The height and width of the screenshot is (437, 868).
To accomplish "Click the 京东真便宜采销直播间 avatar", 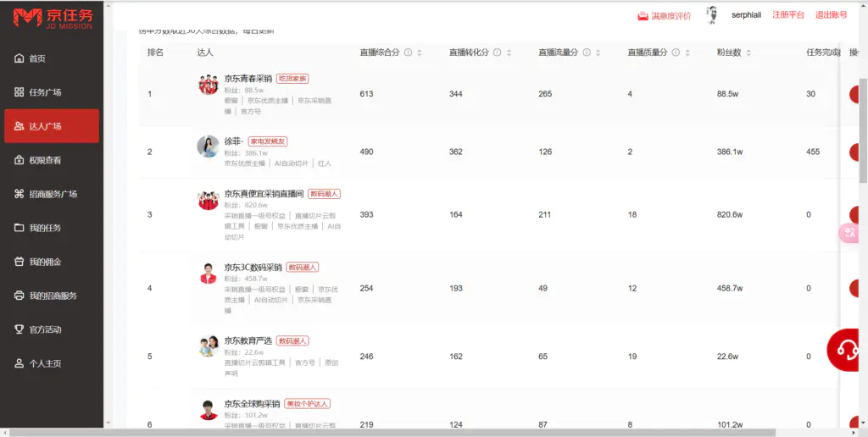I will pos(209,200).
